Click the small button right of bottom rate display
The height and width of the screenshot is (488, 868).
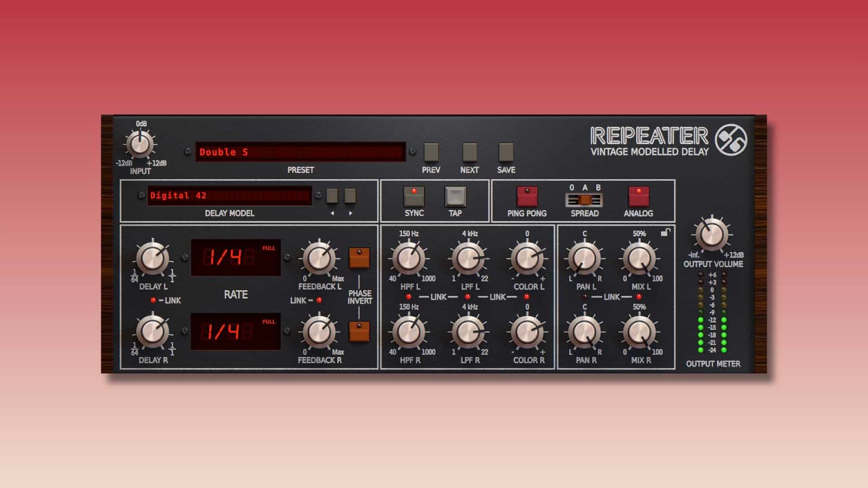(287, 331)
